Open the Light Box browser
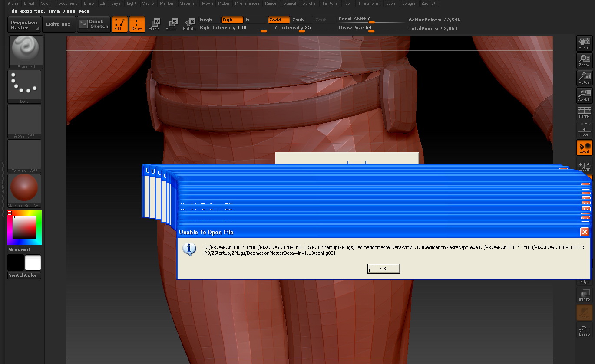Image resolution: width=595 pixels, height=364 pixels. pos(58,24)
